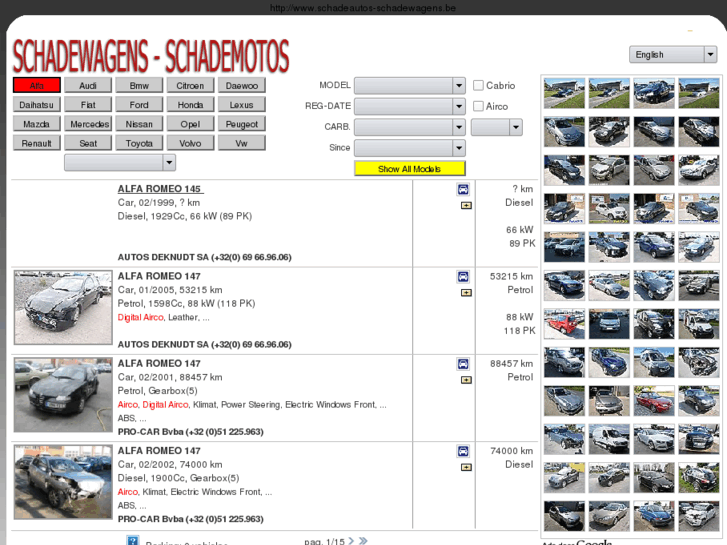Screen dimensions: 727x545
Task: Choose the Lexus brand button
Action: (242, 105)
